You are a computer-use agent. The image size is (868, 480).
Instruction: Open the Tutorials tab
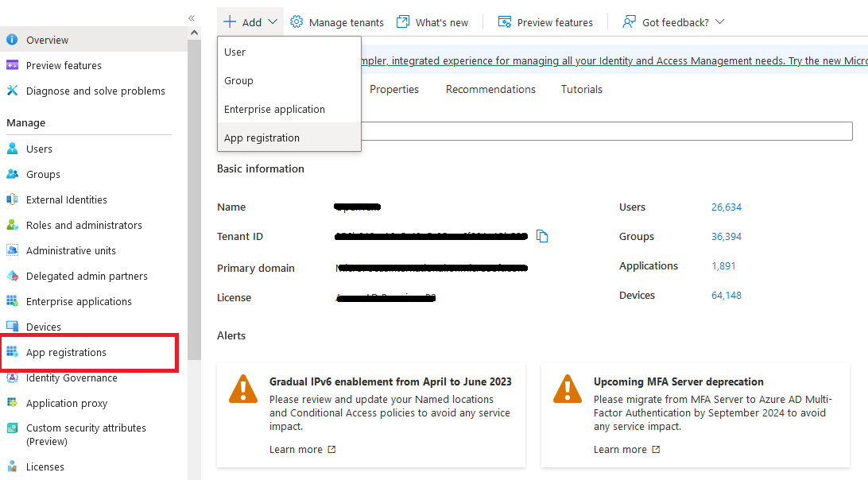click(x=581, y=89)
